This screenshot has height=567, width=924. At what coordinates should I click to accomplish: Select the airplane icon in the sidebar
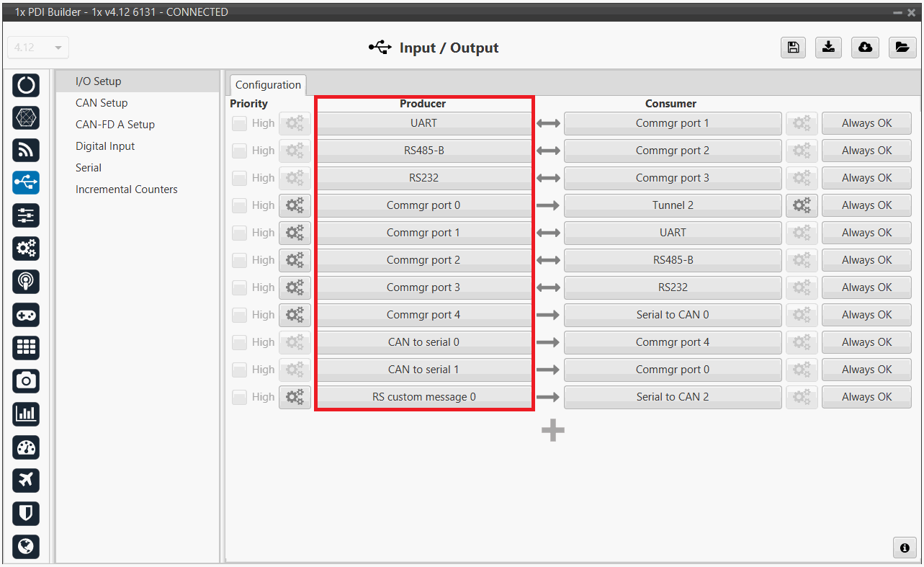click(26, 480)
